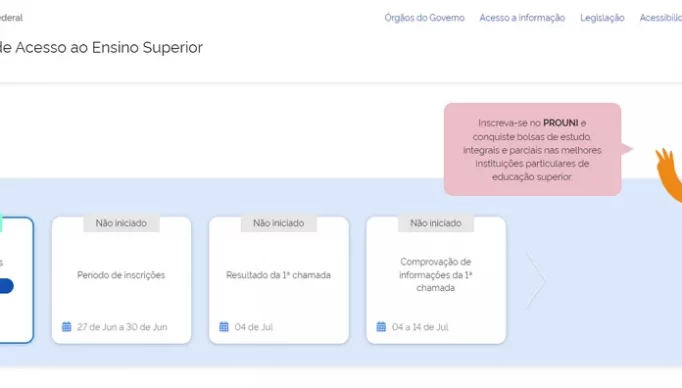Click the pink PROUNI speech bubble
The width and height of the screenshot is (682, 388).
pos(532,149)
